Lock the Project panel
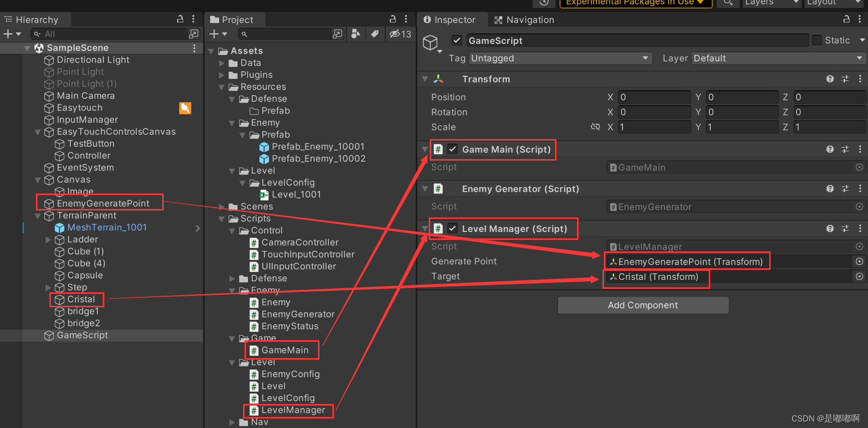868x428 pixels. click(x=393, y=19)
